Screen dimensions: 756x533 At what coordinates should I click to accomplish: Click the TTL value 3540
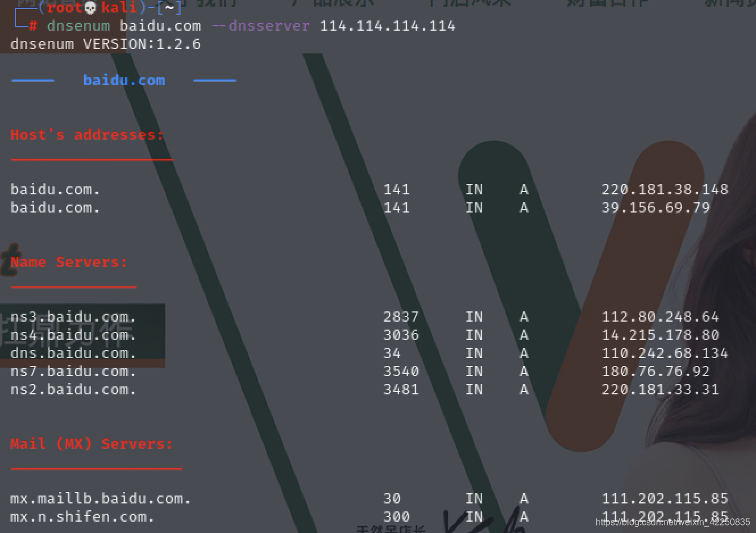(401, 371)
